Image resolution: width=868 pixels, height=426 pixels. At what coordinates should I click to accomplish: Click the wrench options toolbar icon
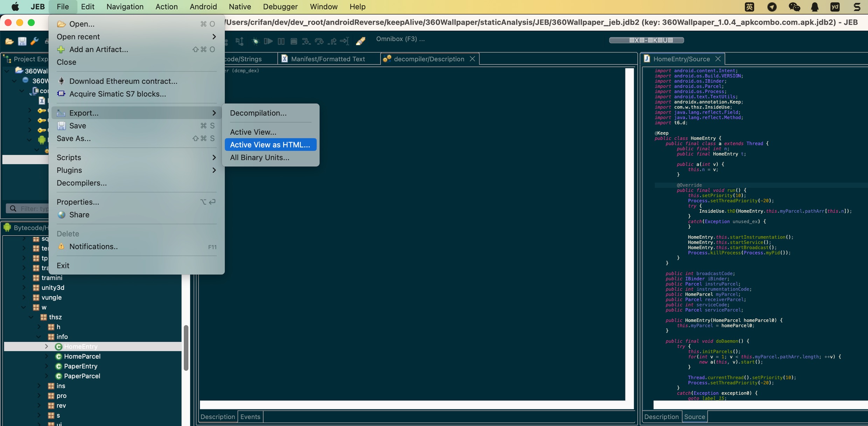(x=34, y=41)
